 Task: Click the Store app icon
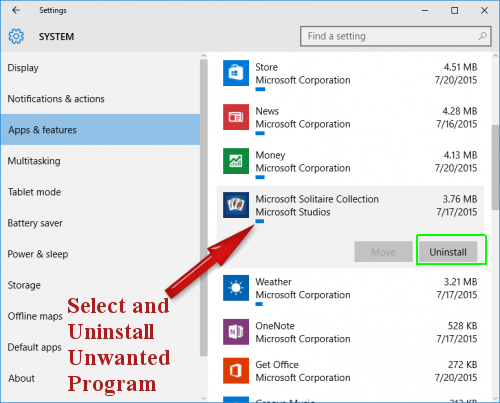pyautogui.click(x=236, y=73)
